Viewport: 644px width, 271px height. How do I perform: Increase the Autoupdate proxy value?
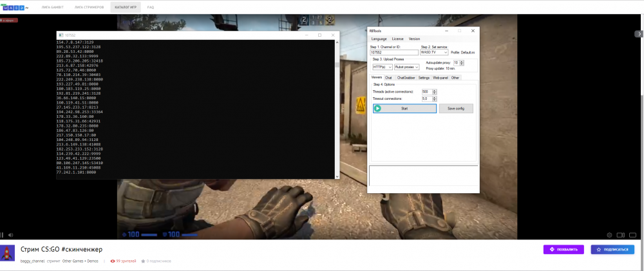pyautogui.click(x=460, y=61)
